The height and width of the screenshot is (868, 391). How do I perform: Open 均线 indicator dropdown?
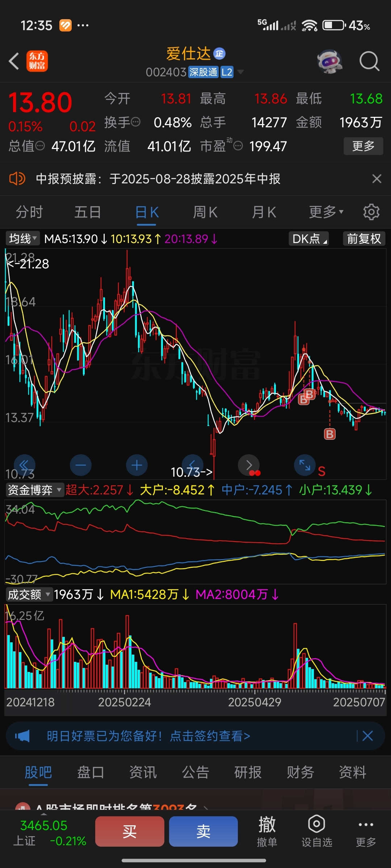pos(22,239)
